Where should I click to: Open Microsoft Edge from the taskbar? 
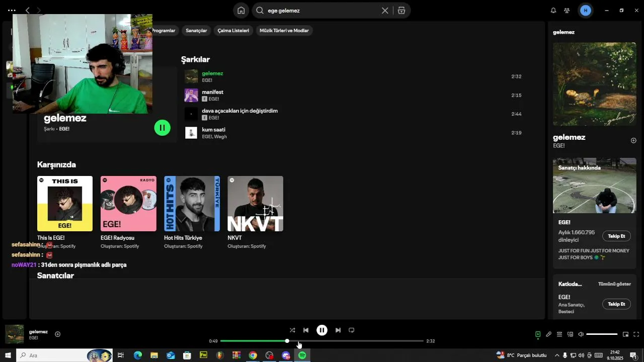138,355
